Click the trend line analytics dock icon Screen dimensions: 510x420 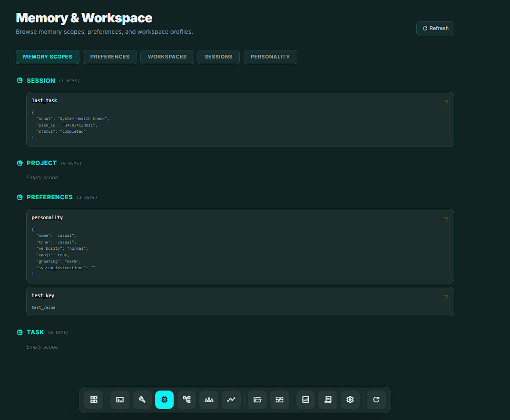click(231, 400)
